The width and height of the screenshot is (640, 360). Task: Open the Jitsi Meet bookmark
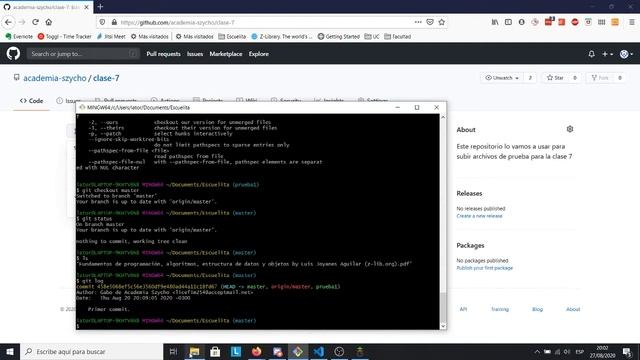pyautogui.click(x=111, y=36)
